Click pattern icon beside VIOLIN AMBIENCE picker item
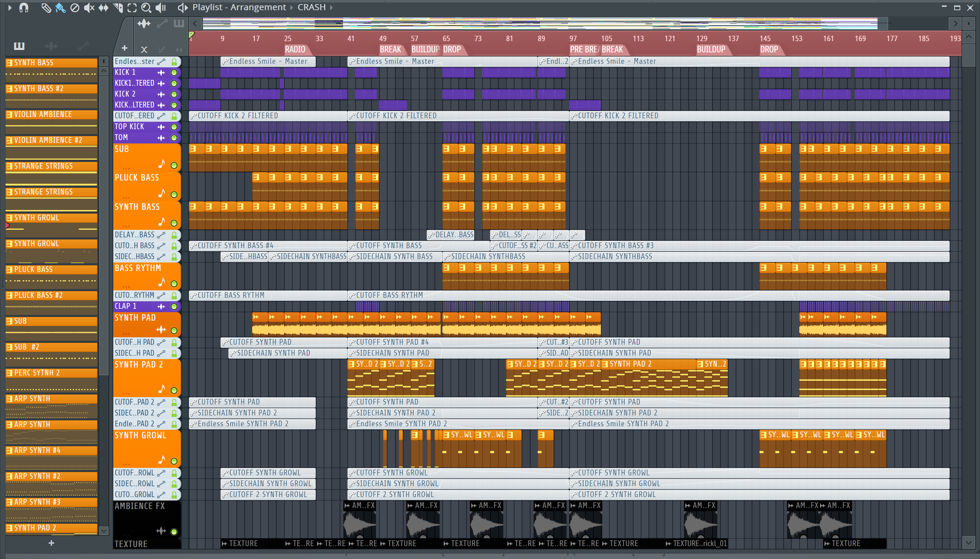This screenshot has height=559, width=980. point(9,114)
